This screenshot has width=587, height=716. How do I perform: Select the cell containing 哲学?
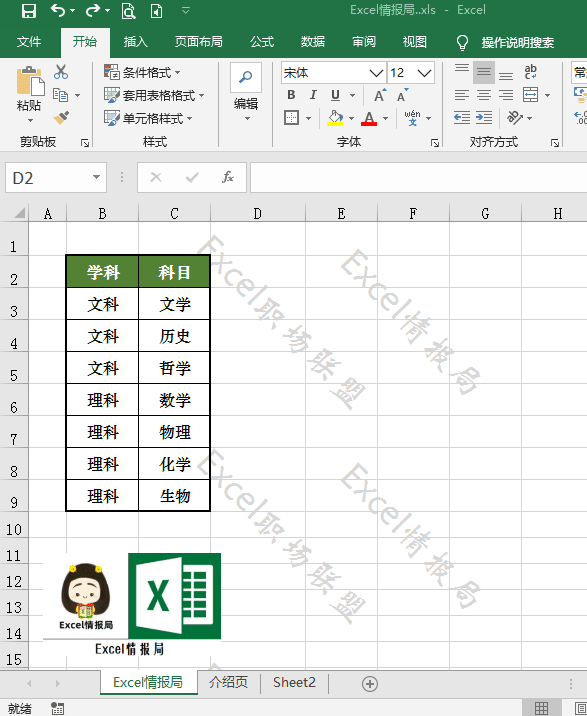(x=174, y=368)
